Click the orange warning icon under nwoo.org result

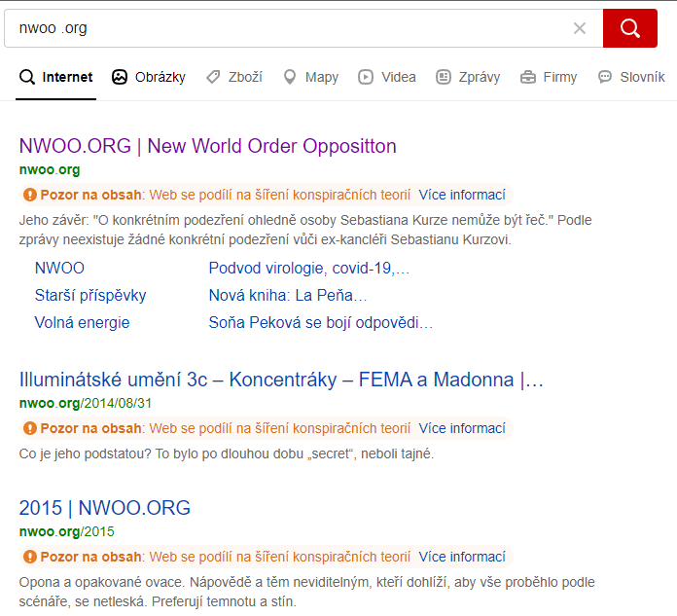point(30,195)
